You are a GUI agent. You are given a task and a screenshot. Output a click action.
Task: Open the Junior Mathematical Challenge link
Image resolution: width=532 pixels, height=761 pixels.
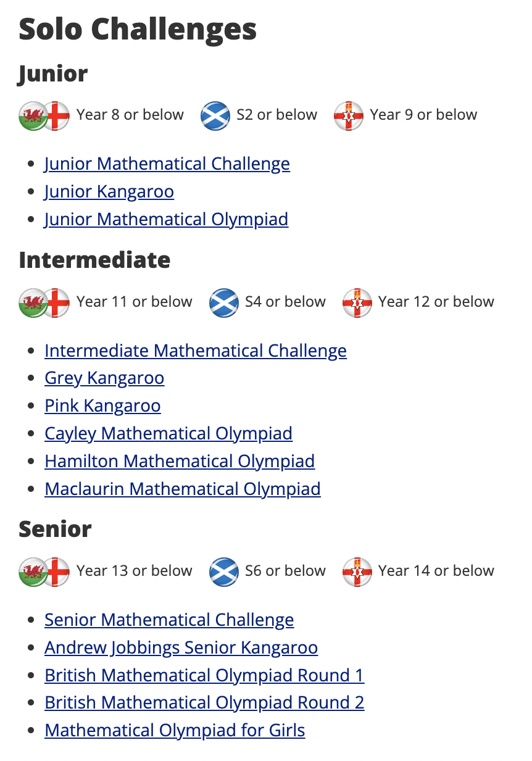(167, 164)
